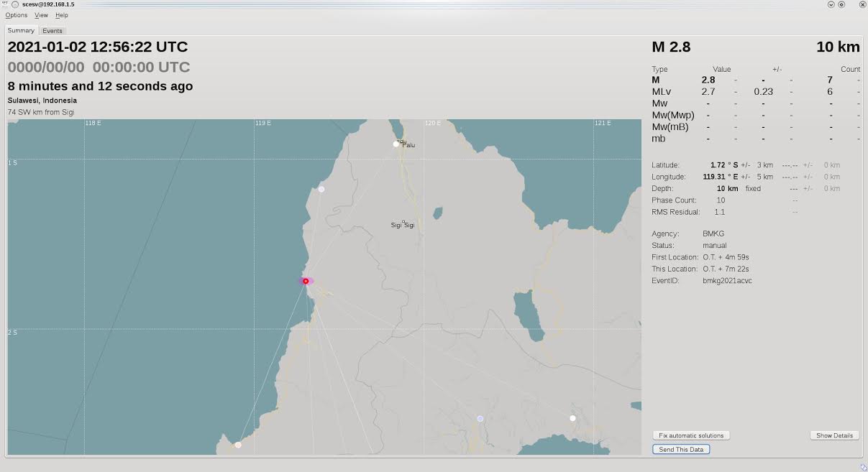868x472 pixels.
Task: Click the Sigi city marker on the map
Action: (x=403, y=221)
